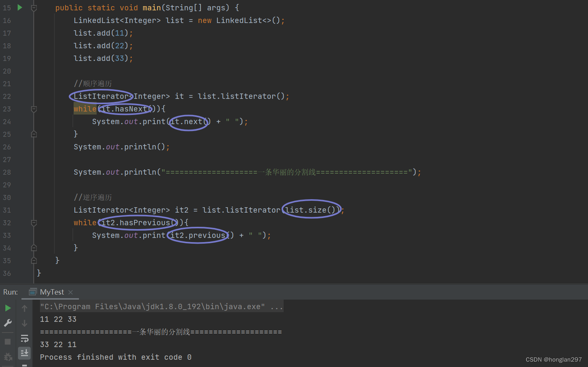Click 'System.out.println();' on line 26
588x367 pixels.
pos(122,147)
